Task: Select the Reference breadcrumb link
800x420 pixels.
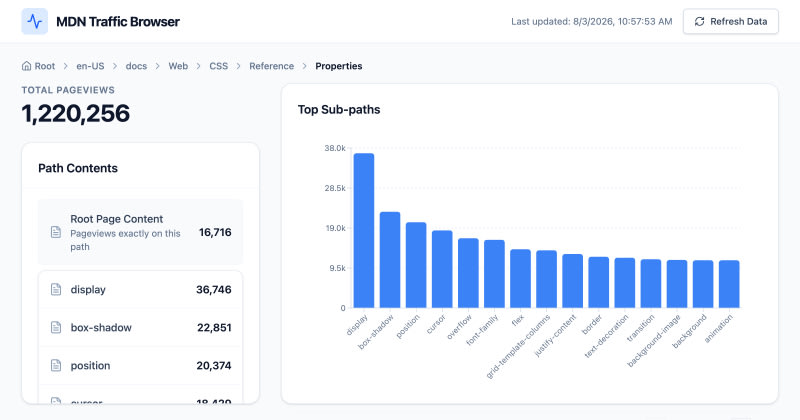Action: (x=271, y=66)
